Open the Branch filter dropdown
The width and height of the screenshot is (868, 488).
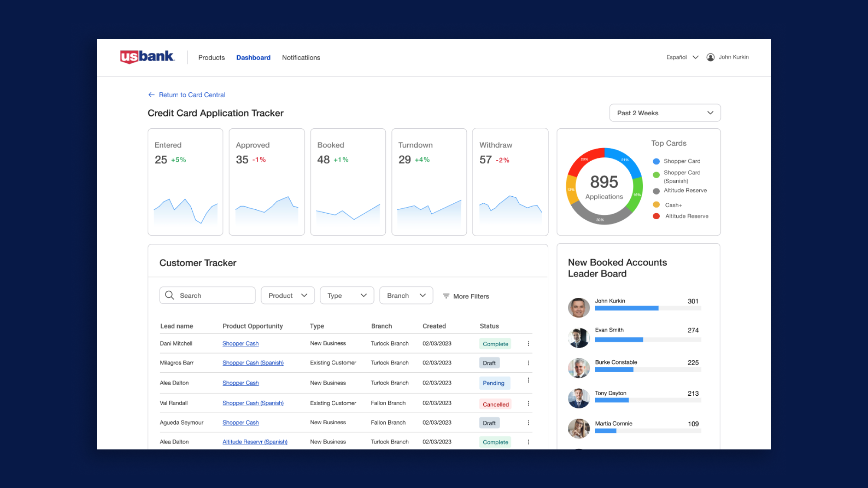point(406,296)
